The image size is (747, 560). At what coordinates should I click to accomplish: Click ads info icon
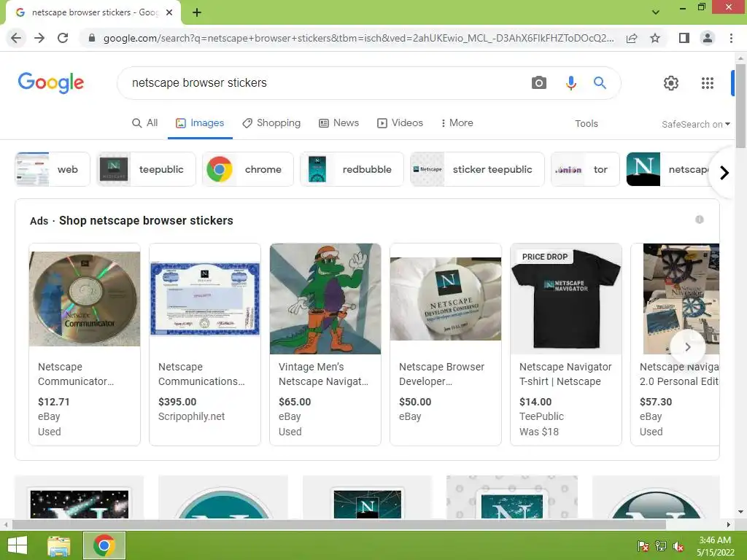pyautogui.click(x=700, y=219)
